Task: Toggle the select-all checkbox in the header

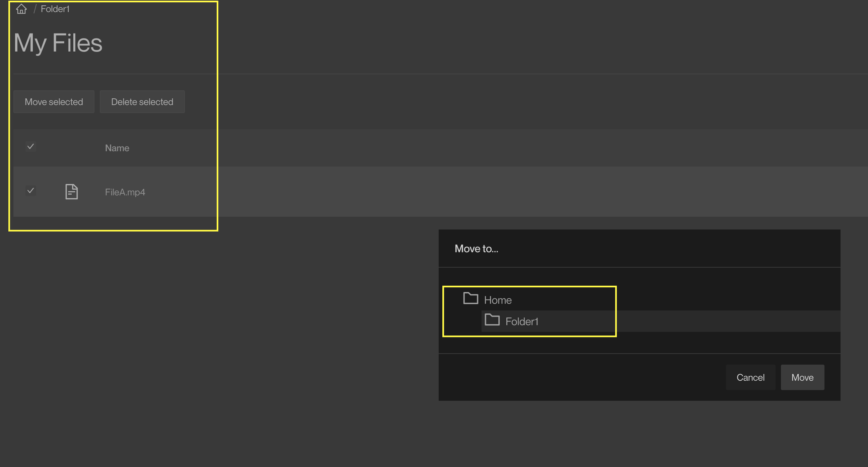Action: click(x=31, y=147)
